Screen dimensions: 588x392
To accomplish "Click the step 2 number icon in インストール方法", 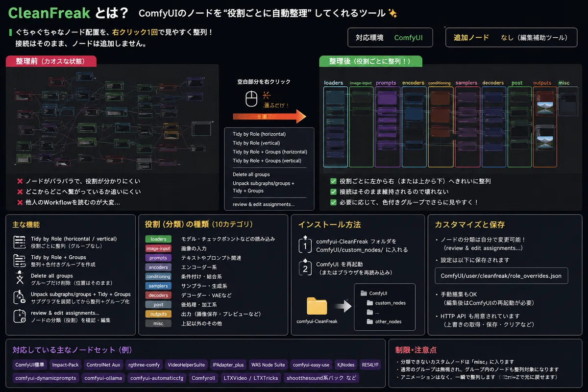I will 305,268.
